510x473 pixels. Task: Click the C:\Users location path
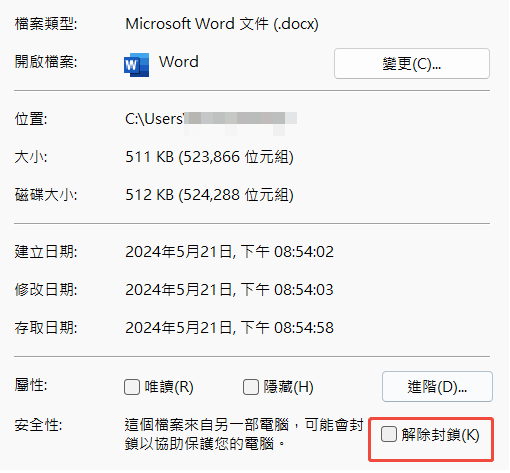211,119
